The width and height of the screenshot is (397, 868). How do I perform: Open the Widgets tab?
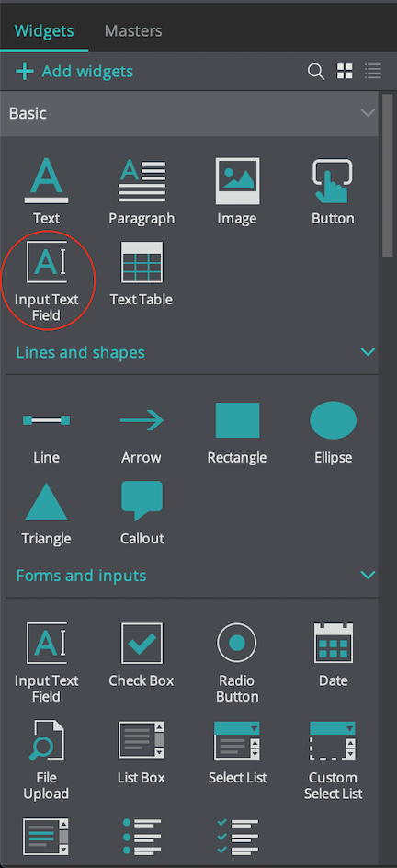click(44, 30)
